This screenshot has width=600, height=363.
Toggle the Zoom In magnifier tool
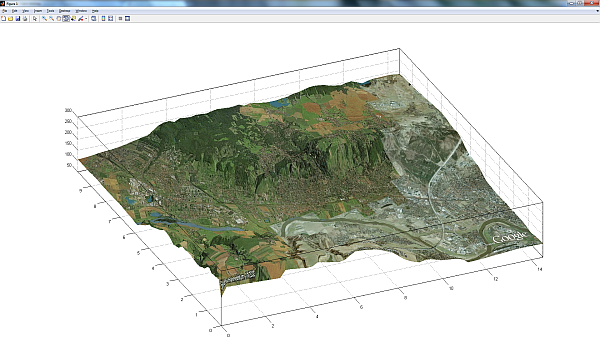click(x=44, y=18)
